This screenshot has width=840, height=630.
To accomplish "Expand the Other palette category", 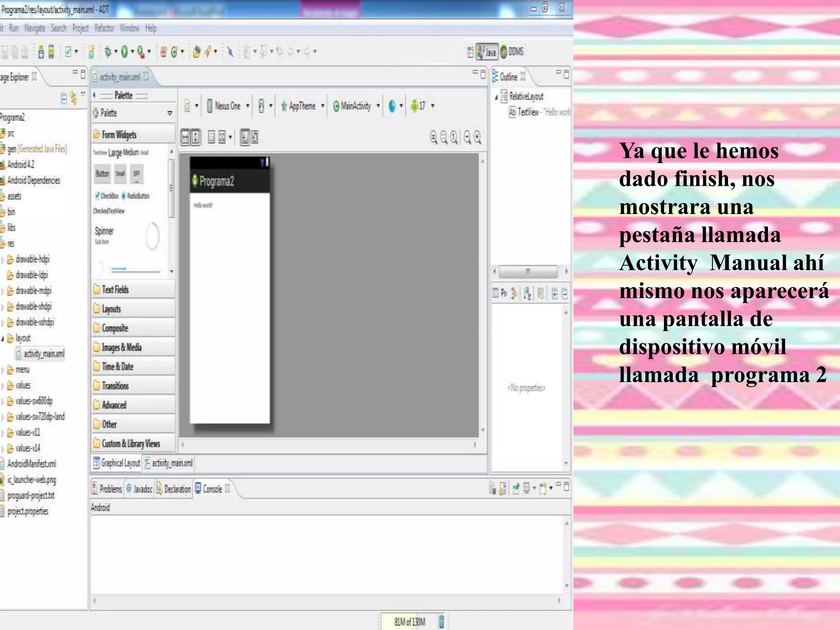I will (x=134, y=425).
